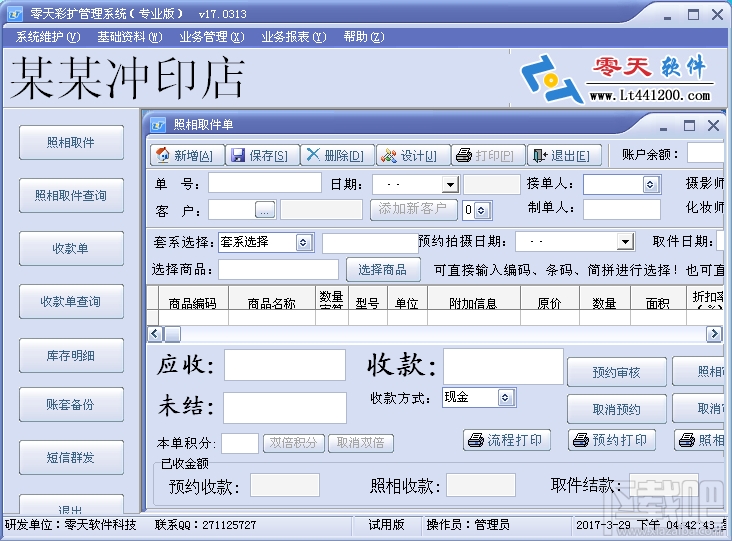This screenshot has width=732, height=541.
Task: Open 照相取件 from the sidebar
Action: pyautogui.click(x=71, y=142)
